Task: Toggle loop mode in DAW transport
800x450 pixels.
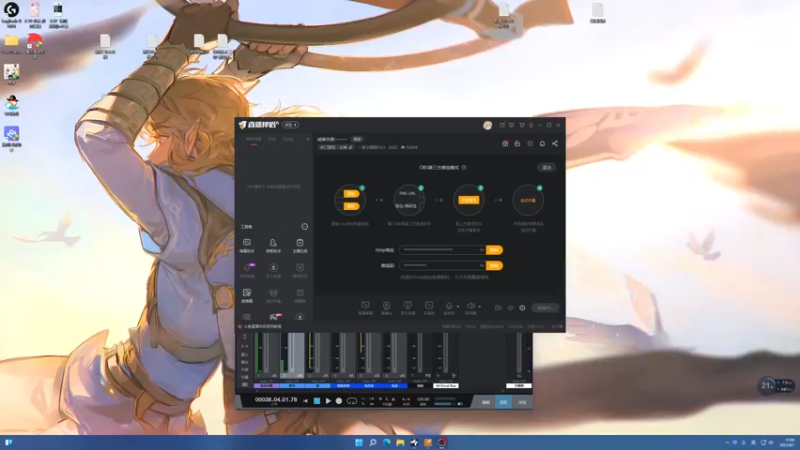Action: pyautogui.click(x=352, y=401)
